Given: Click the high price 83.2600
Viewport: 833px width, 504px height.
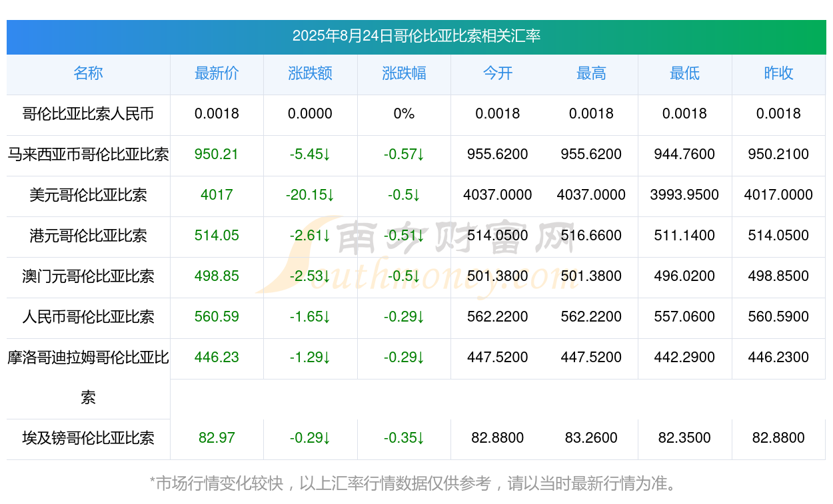Looking at the screenshot, I should click(591, 438).
